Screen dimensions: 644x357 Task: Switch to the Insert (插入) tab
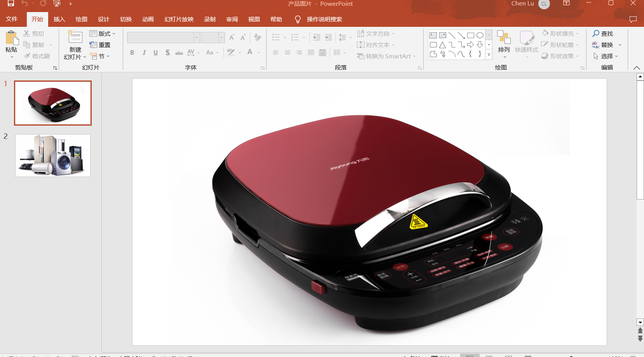59,19
